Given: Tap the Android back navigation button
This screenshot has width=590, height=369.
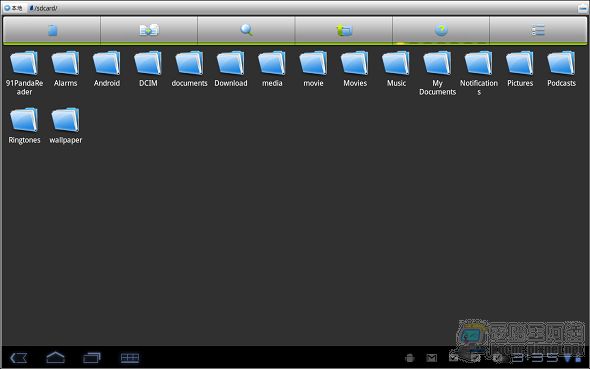Looking at the screenshot, I should (18, 358).
